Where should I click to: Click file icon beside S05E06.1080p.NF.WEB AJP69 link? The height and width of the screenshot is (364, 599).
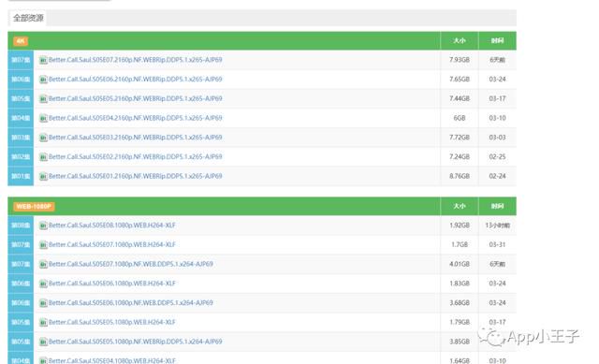coord(43,303)
